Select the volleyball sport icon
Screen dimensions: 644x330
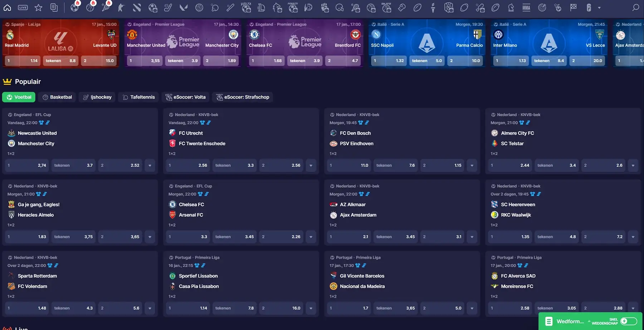coord(199,8)
